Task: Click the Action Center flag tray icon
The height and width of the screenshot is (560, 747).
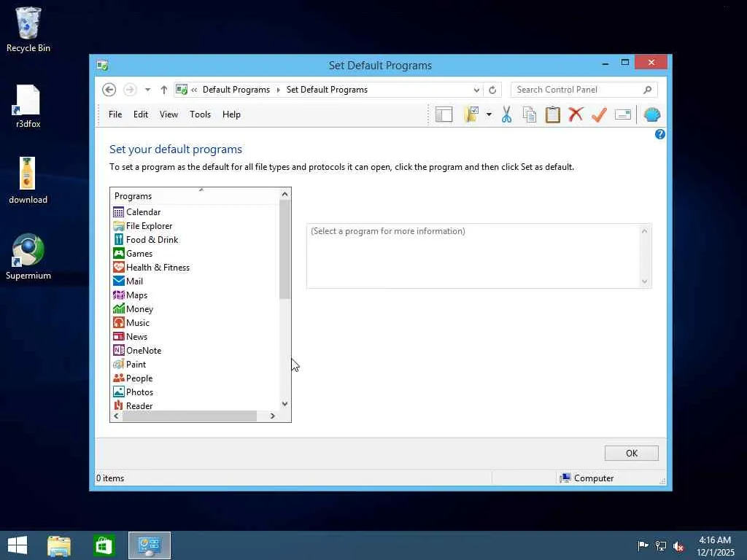Action: tap(643, 545)
